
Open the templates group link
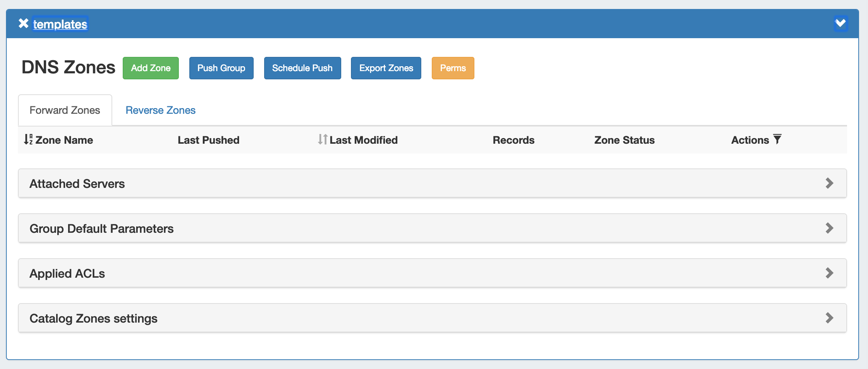[60, 24]
